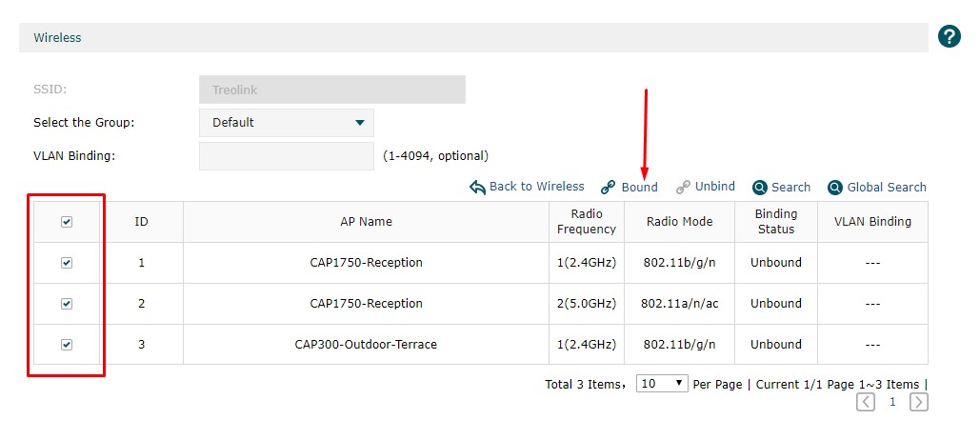Click the Unbind broken link icon
Screen dimensions: 980x440
pyautogui.click(x=683, y=188)
